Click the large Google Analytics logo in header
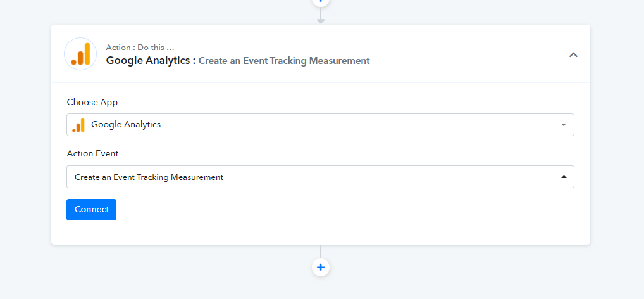 click(x=80, y=54)
